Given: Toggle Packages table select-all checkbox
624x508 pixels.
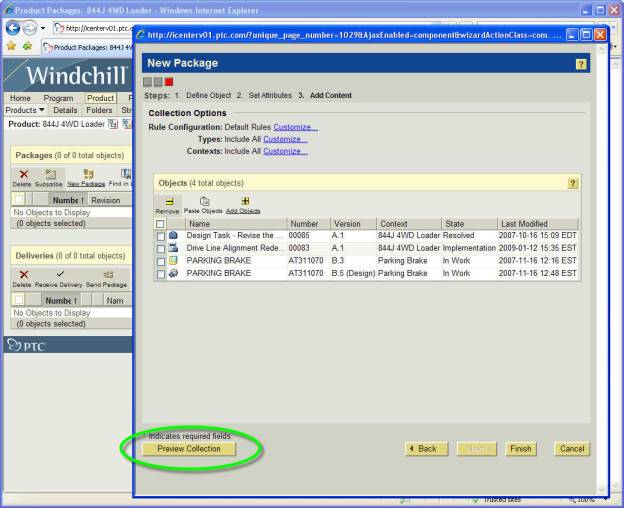Looking at the screenshot, I should coord(19,199).
